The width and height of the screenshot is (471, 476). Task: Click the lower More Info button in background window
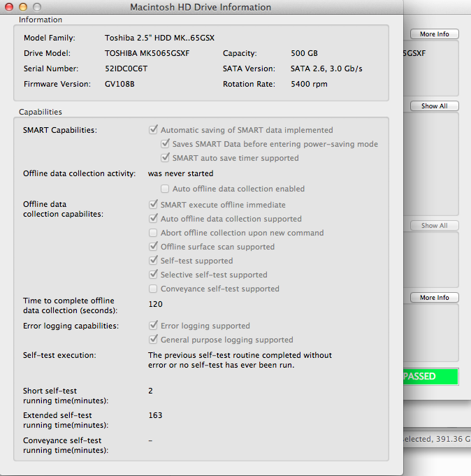coord(434,298)
